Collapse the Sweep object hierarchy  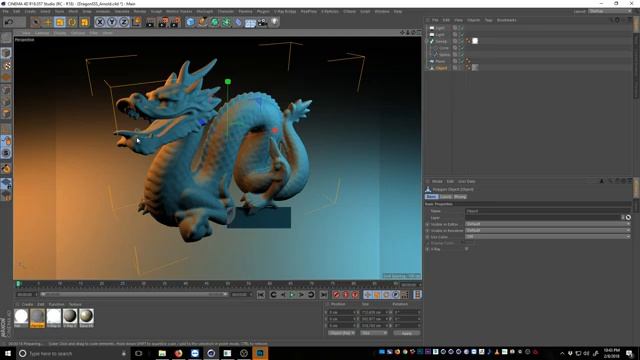click(x=427, y=41)
